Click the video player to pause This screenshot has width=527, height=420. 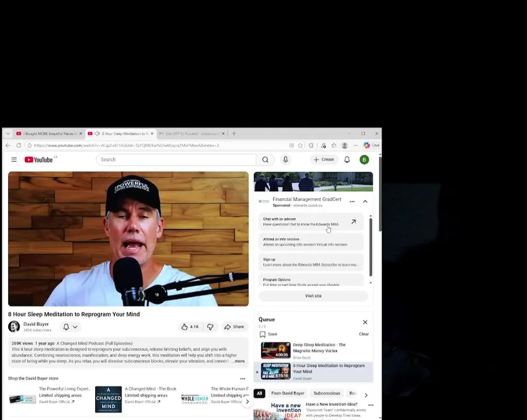tap(128, 239)
